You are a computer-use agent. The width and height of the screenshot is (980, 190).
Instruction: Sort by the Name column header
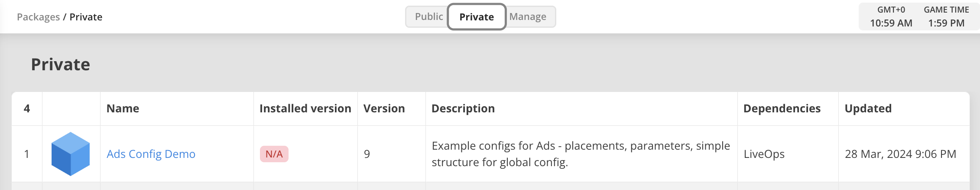pyautogui.click(x=123, y=108)
